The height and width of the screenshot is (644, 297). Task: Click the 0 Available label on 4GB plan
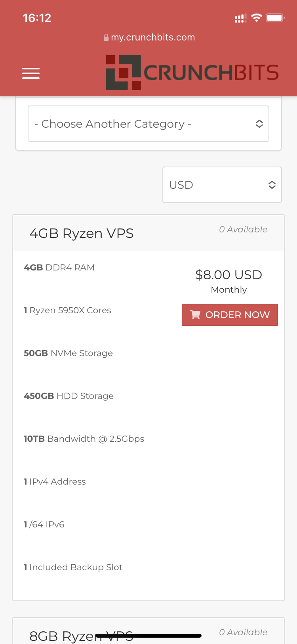243,229
